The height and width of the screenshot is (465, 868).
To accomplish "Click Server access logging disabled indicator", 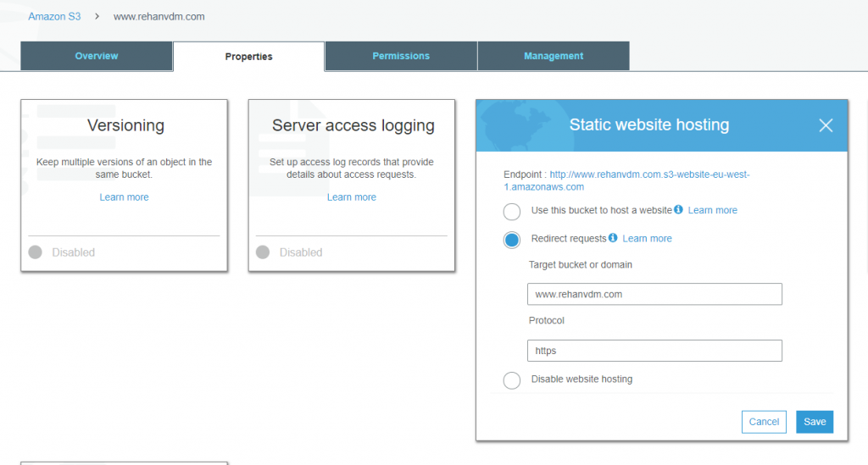I will (263, 252).
